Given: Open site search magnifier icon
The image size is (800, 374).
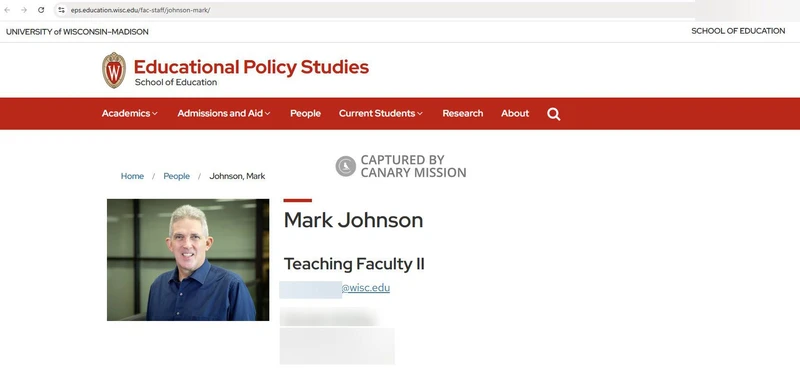Looking at the screenshot, I should pyautogui.click(x=554, y=114).
